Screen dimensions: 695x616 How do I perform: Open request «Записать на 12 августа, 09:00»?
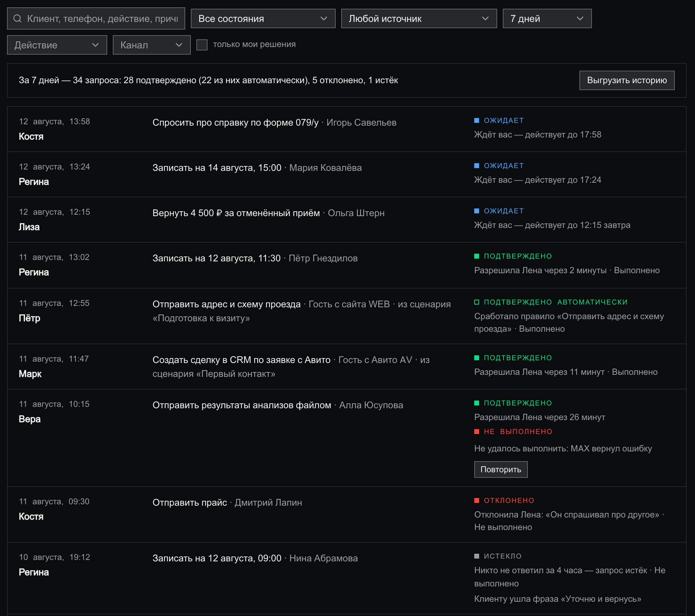(x=217, y=558)
